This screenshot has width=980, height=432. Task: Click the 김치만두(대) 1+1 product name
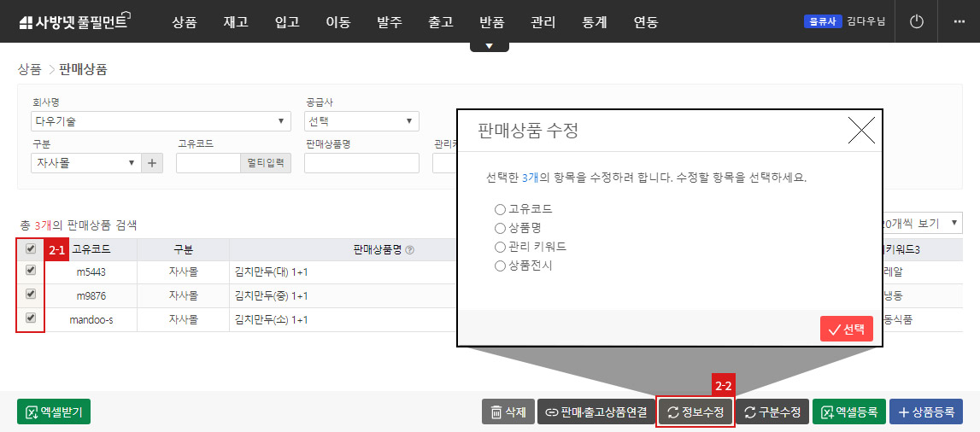[x=272, y=273]
